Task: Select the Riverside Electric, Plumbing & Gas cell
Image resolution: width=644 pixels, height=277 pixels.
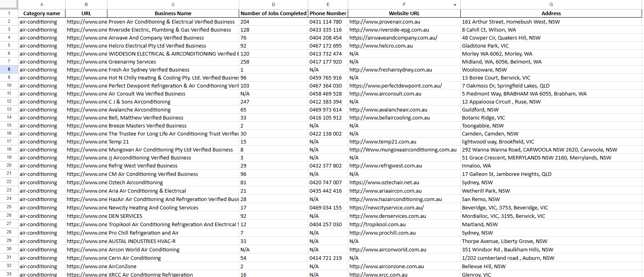Action: point(173,30)
